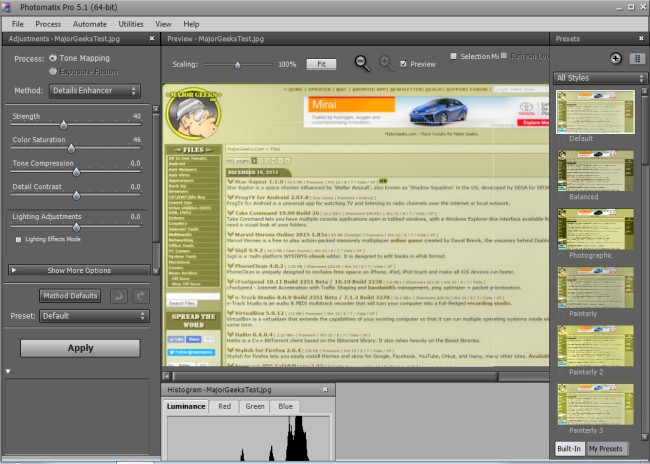Screen dimensions: 650x464
Task: Open the Preset dropdown in Adjustments
Action: (93, 316)
